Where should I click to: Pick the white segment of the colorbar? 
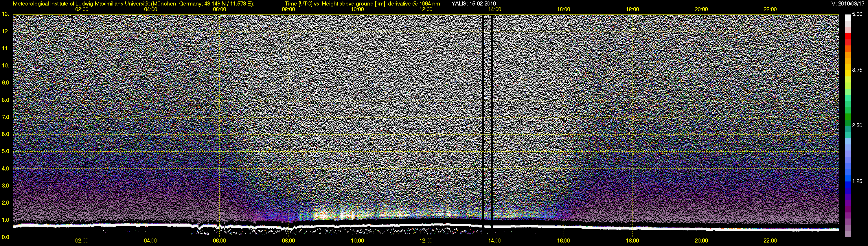click(x=848, y=18)
